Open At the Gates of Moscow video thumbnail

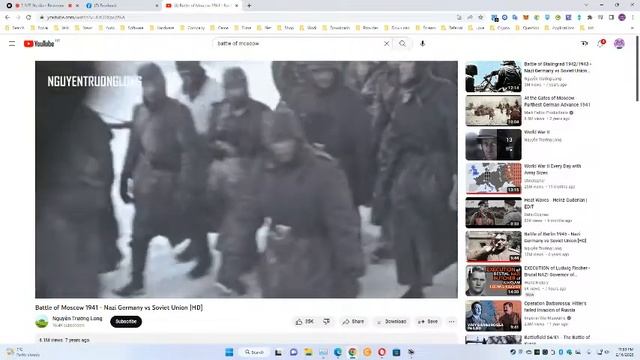tap(493, 111)
